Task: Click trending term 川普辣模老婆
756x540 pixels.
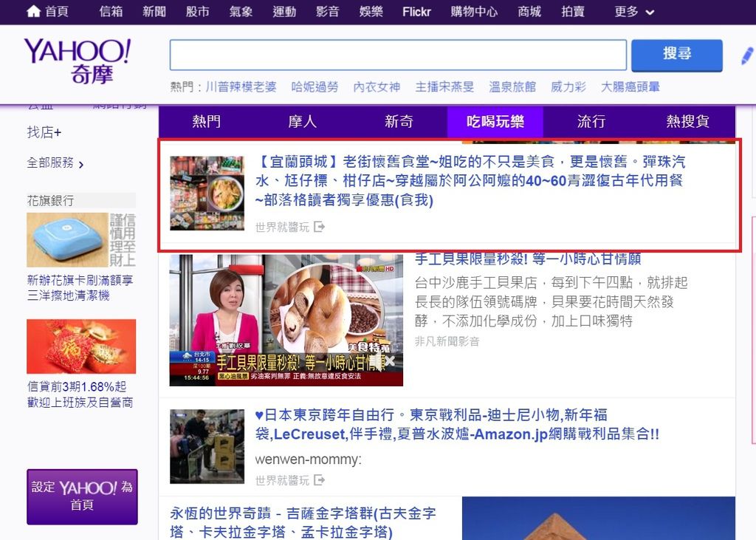Action: point(241,87)
